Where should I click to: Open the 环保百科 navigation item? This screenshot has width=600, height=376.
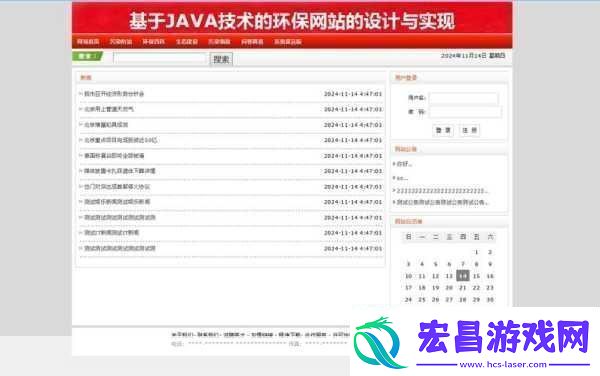coord(153,42)
